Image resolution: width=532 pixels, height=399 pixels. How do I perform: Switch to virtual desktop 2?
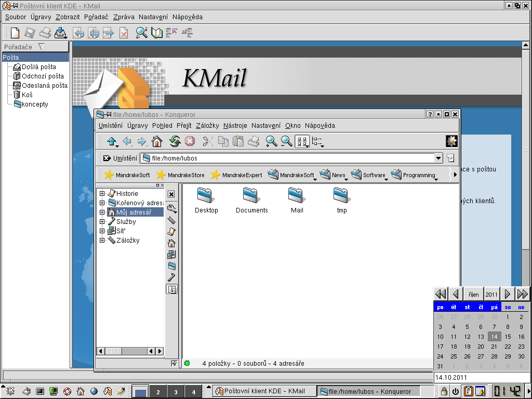pyautogui.click(x=158, y=392)
